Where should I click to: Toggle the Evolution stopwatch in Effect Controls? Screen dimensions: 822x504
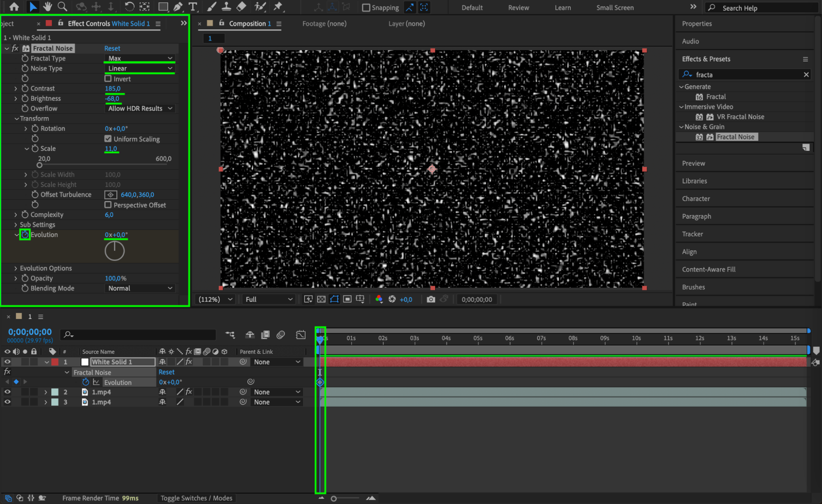click(x=25, y=235)
